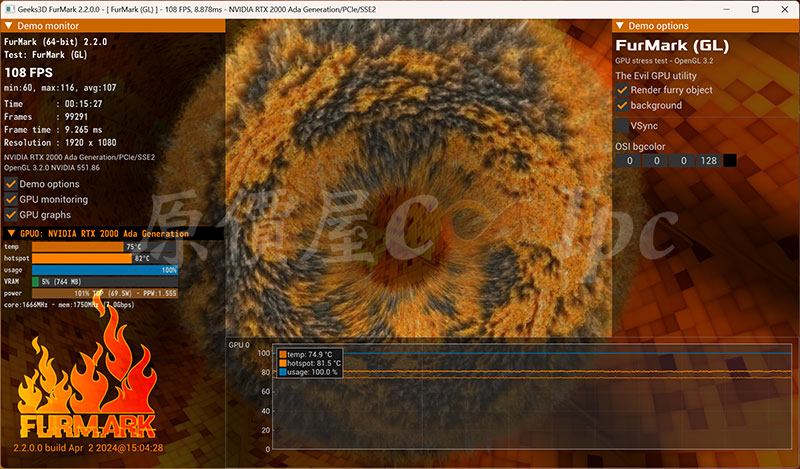This screenshot has width=800, height=469.
Task: Click the hotspot bar showing 82°C
Action: 105,258
